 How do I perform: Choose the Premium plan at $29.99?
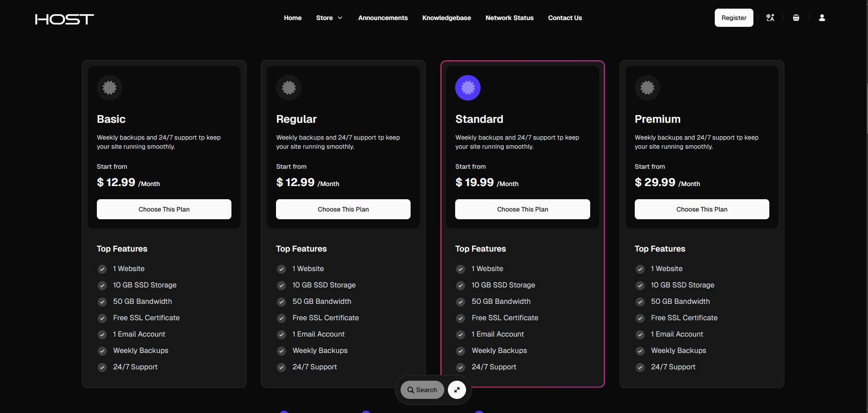tap(702, 209)
